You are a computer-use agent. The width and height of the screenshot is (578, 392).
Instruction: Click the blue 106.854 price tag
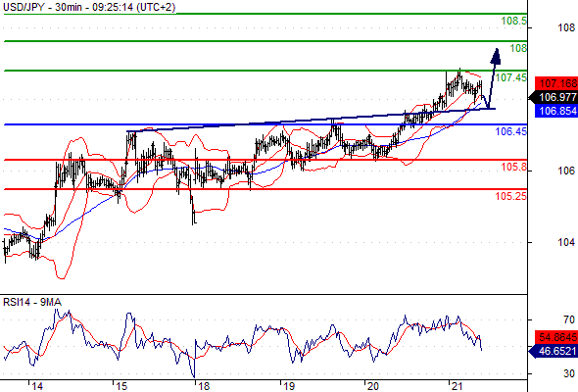556,111
